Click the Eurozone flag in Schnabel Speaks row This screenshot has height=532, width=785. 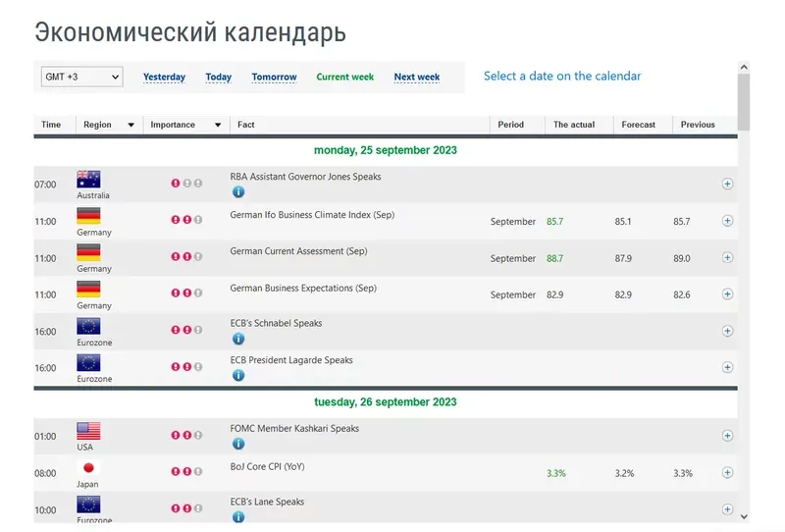(x=88, y=326)
